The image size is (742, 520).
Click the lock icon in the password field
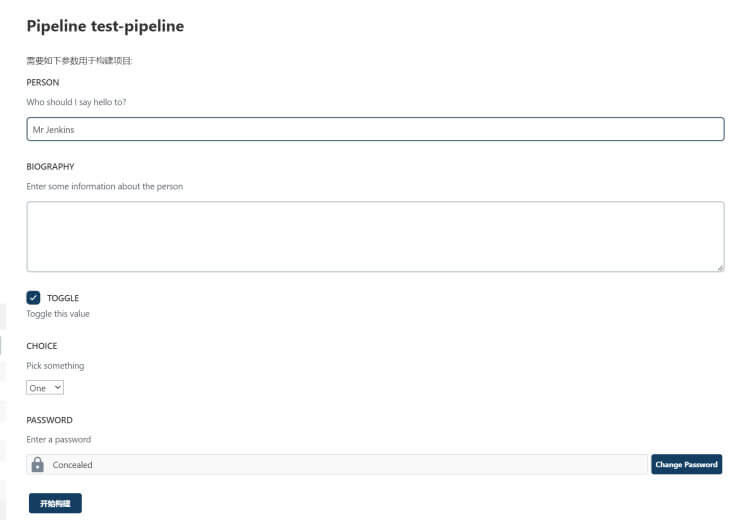[x=37, y=465]
